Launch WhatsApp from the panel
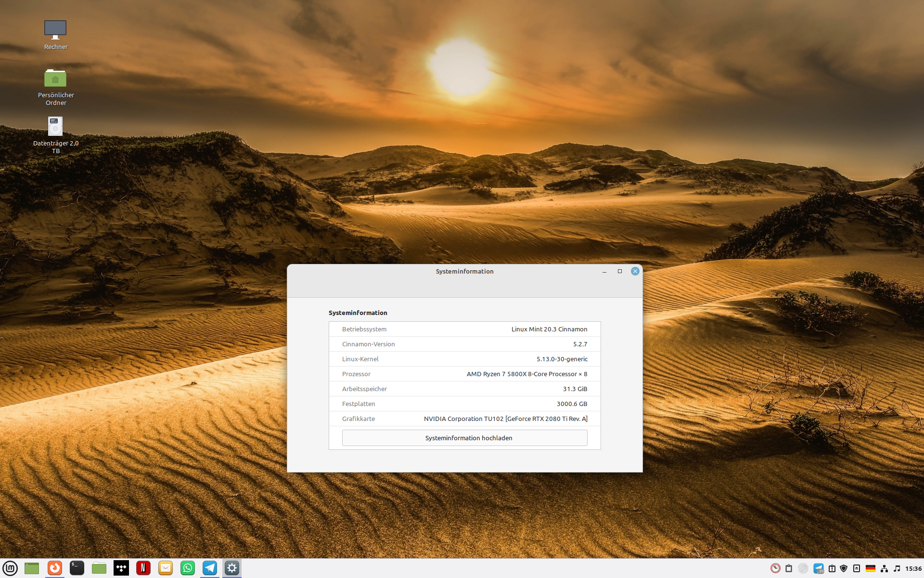924x578 pixels. click(x=188, y=568)
